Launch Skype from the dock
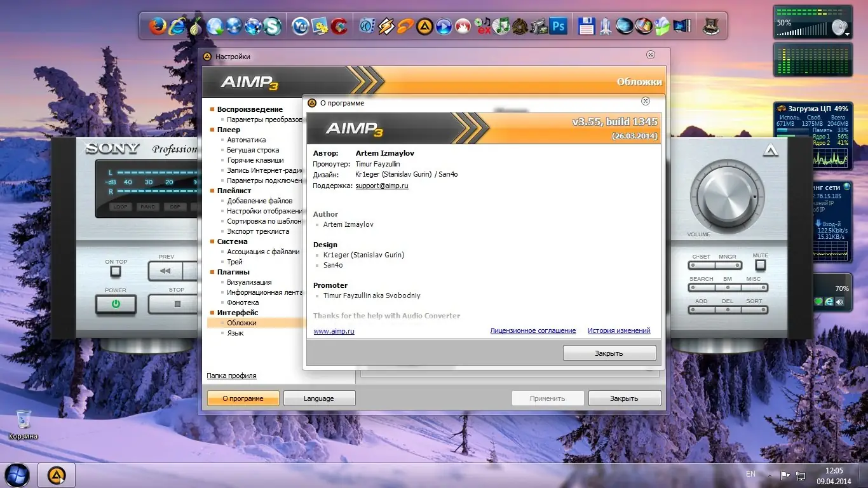The image size is (868, 488). (x=272, y=26)
